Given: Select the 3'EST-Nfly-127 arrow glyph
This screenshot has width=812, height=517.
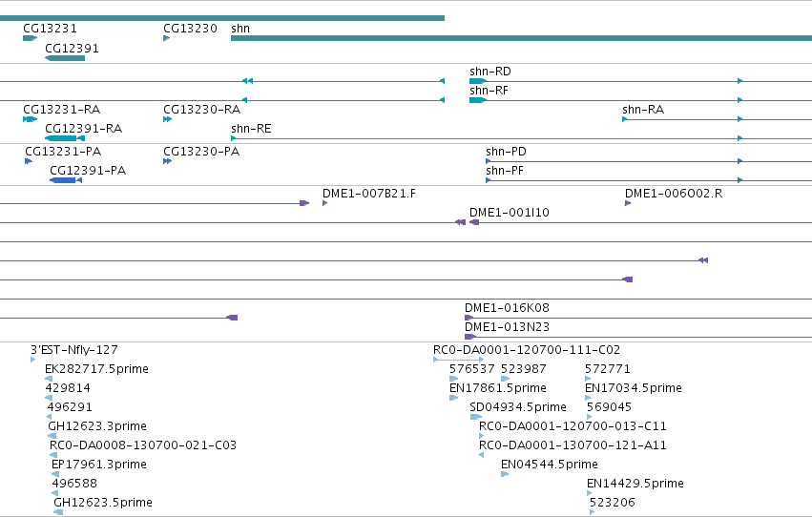Looking at the screenshot, I should [x=33, y=360].
